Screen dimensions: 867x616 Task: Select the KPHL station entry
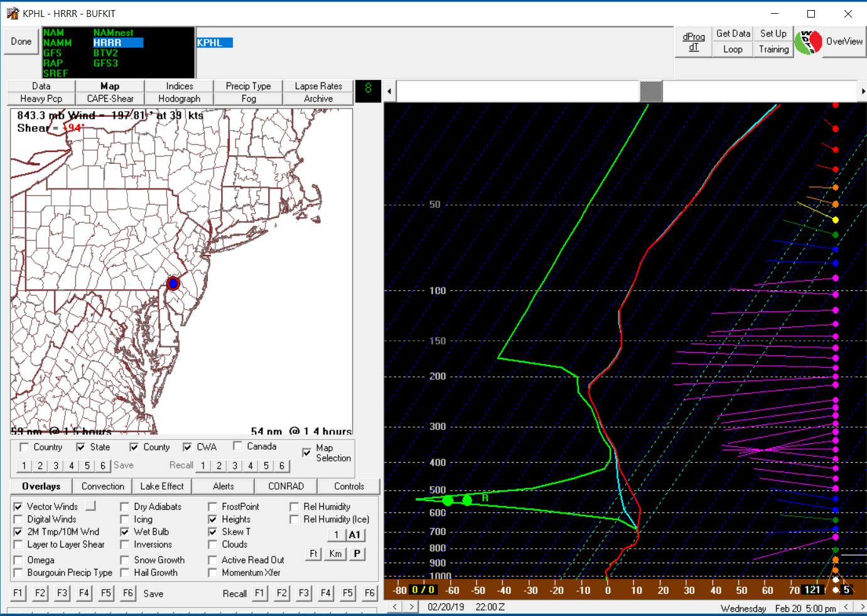click(215, 43)
